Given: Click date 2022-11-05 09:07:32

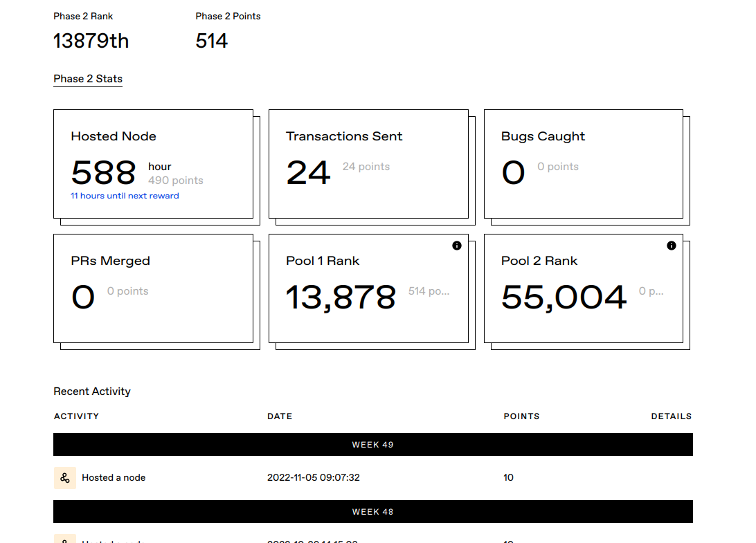Looking at the screenshot, I should pos(314,477).
